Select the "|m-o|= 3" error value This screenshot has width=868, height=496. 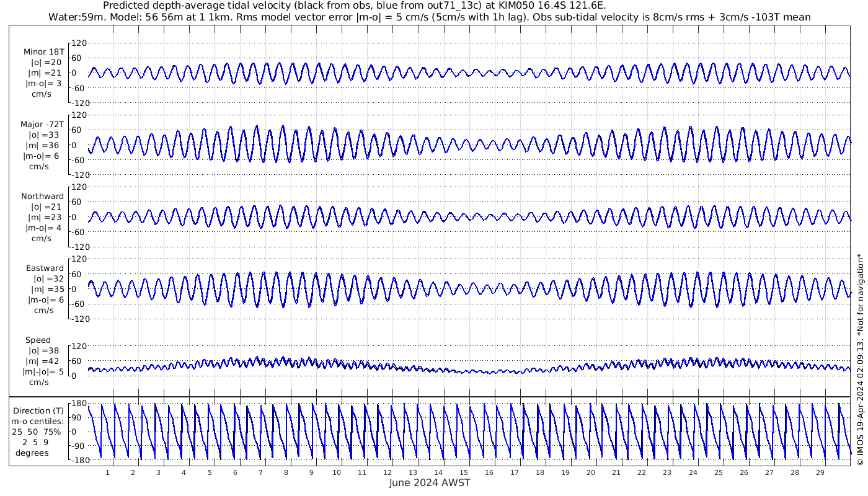[43, 83]
